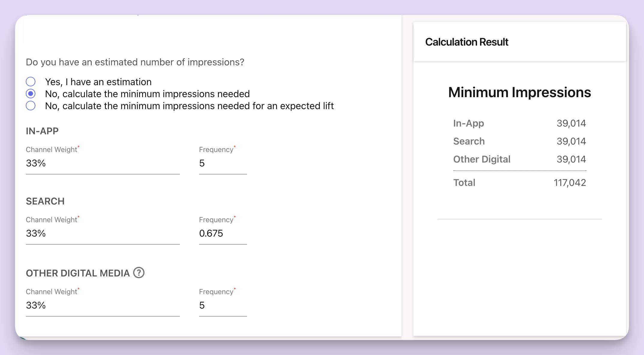Click the Search Channel Weight input field
644x355 pixels.
[x=103, y=234]
